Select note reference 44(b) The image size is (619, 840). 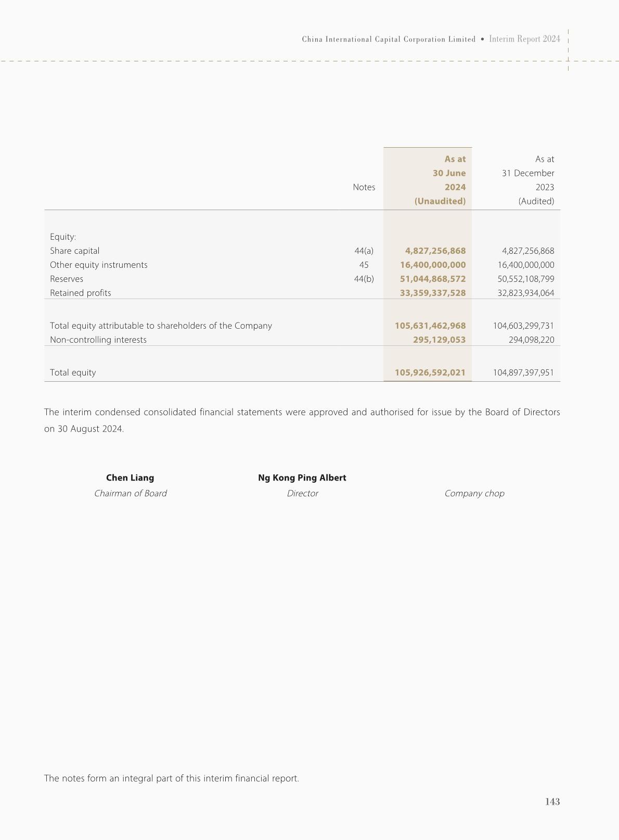pyautogui.click(x=364, y=279)
